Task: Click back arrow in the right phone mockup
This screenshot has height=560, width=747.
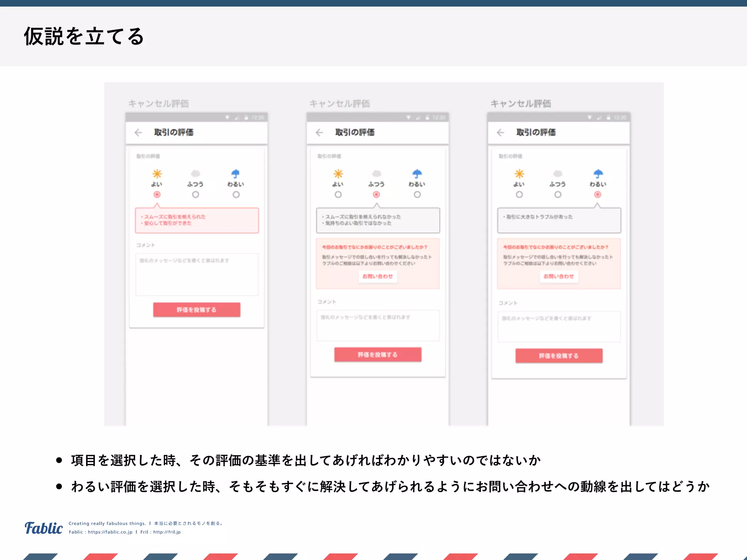Action: point(500,132)
